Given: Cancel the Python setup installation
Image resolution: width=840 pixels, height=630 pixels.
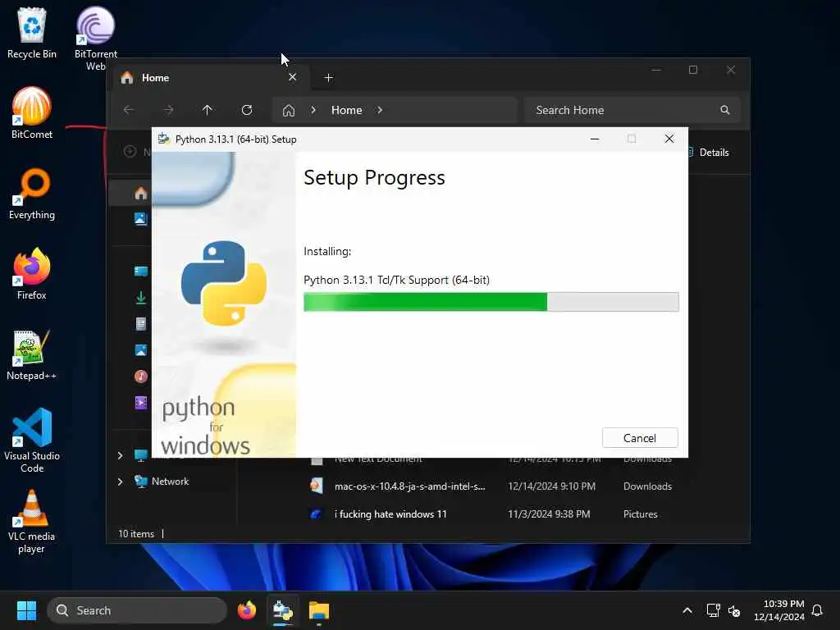Looking at the screenshot, I should click(640, 438).
